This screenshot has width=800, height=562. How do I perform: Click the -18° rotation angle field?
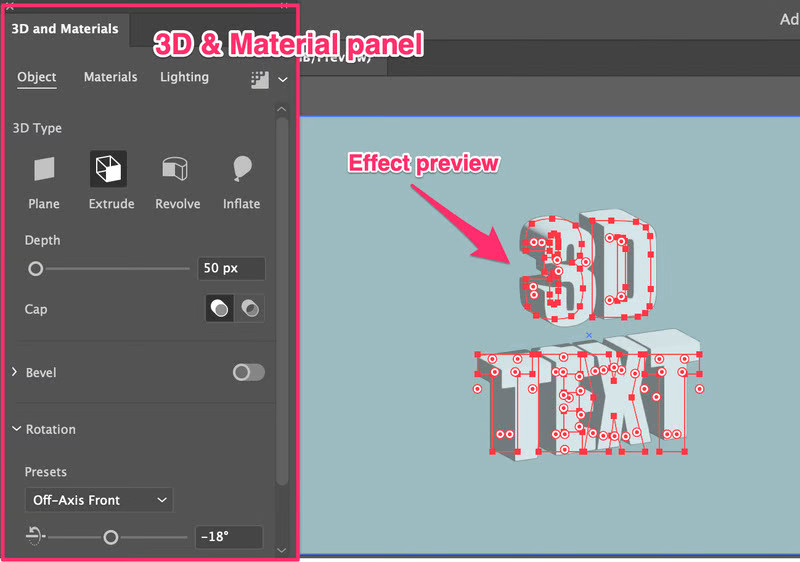pyautogui.click(x=229, y=537)
